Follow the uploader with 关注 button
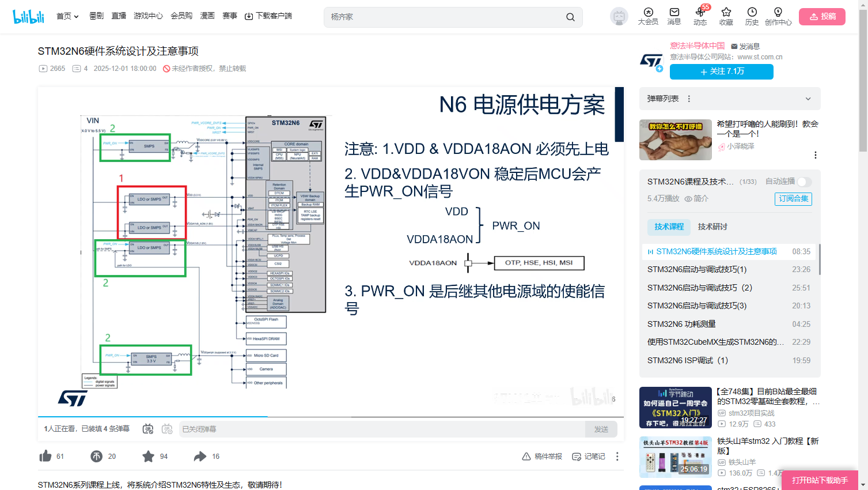Image resolution: width=868 pixels, height=490 pixels. pyautogui.click(x=721, y=71)
